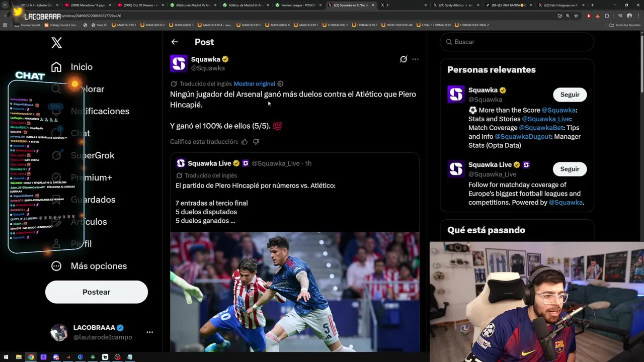Open Notificaciones in the sidebar
This screenshot has width=644, height=362.
pyautogui.click(x=91, y=111)
